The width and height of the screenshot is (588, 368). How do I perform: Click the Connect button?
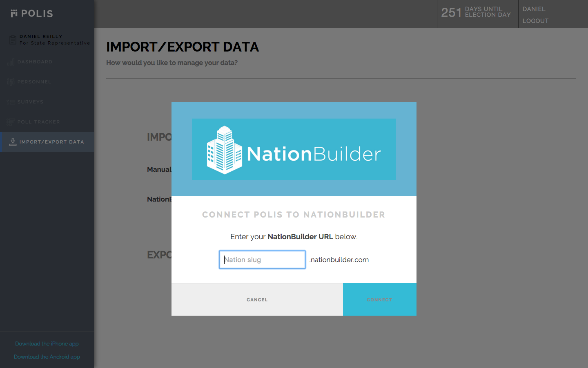click(x=380, y=299)
